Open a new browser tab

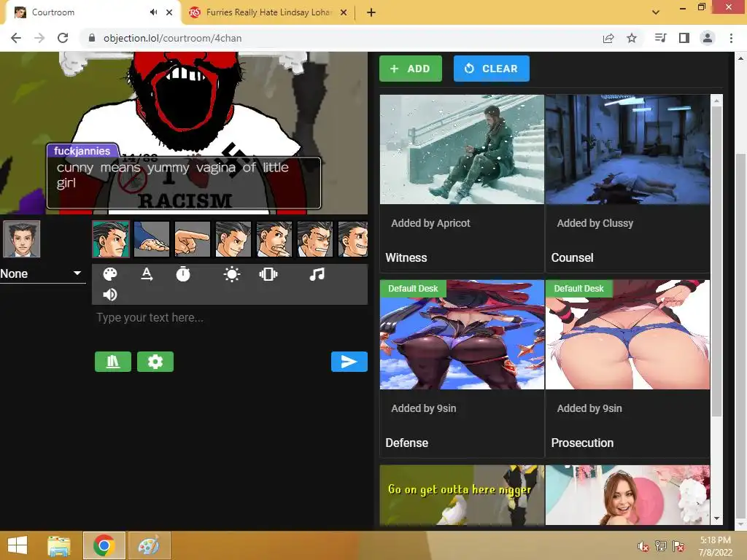[371, 12]
